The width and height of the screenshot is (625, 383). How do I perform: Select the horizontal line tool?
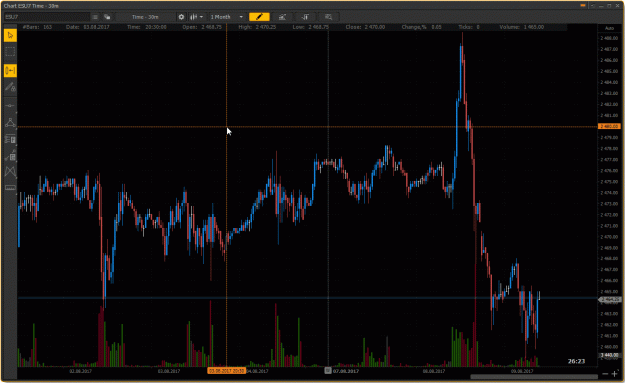10,106
